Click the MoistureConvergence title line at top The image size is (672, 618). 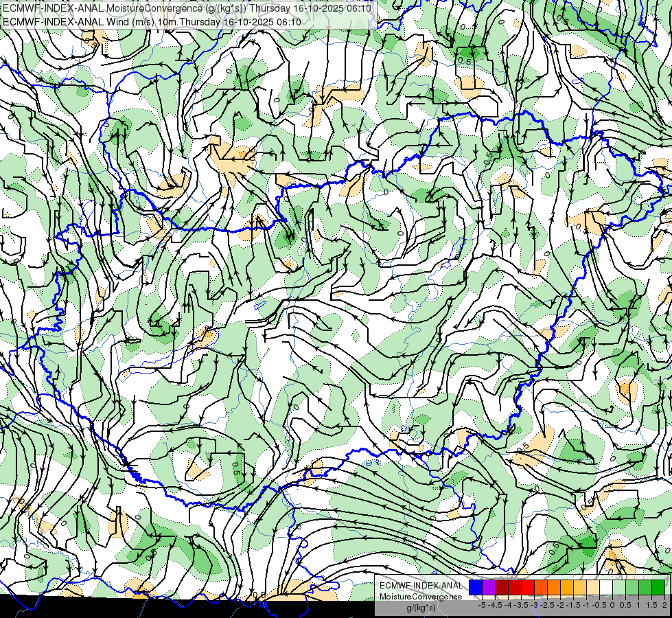[187, 8]
